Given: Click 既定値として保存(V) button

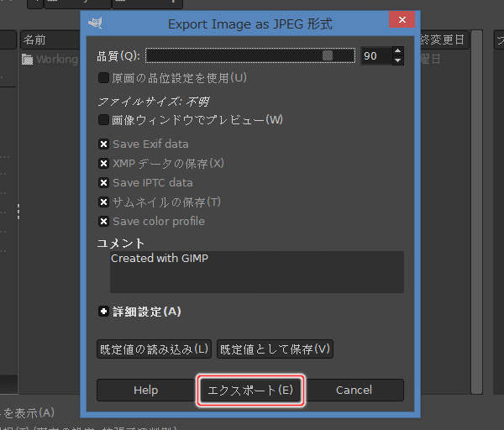Looking at the screenshot, I should click(275, 349).
